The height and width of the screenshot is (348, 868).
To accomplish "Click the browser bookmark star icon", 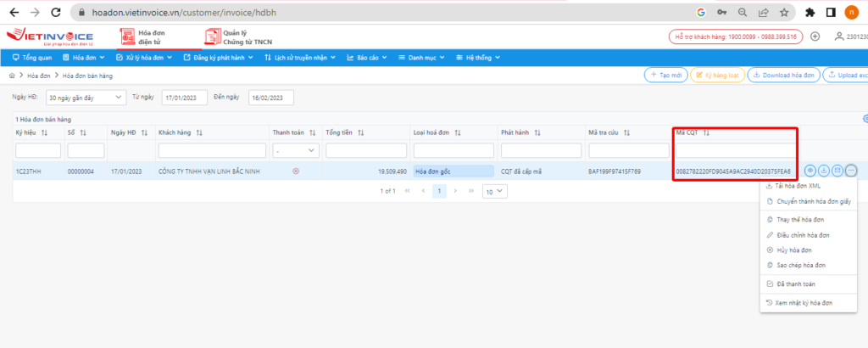I will point(784,12).
